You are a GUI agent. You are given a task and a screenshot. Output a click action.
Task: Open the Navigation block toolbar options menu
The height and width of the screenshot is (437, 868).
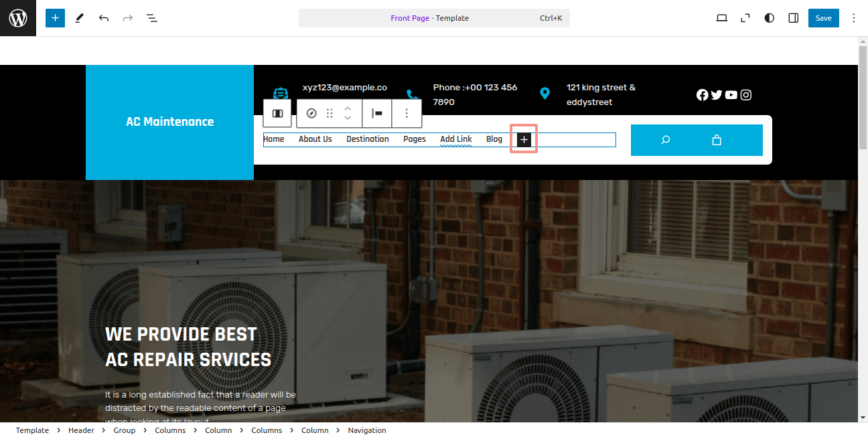click(407, 113)
